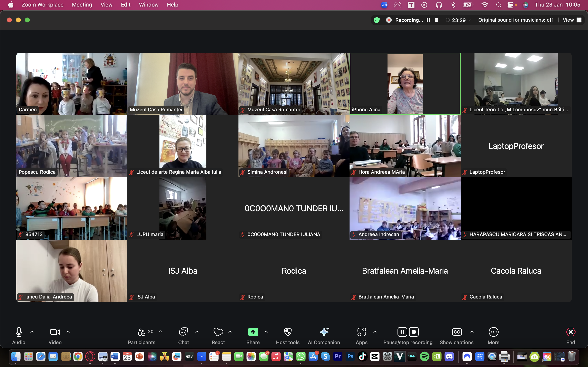
Task: Click the React heart icon
Action: (x=218, y=332)
